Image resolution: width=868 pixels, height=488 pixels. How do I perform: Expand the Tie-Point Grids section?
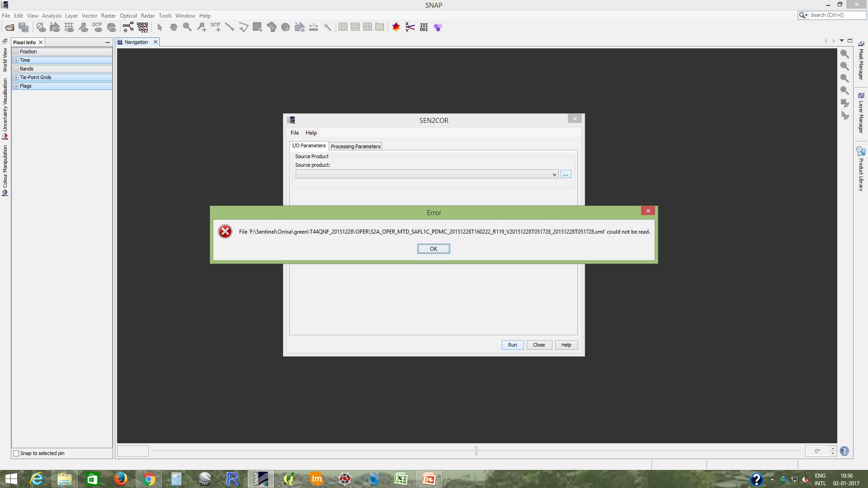(16, 78)
